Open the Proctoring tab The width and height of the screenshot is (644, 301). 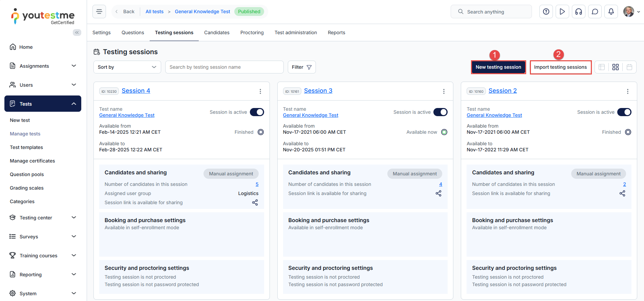[x=252, y=33]
